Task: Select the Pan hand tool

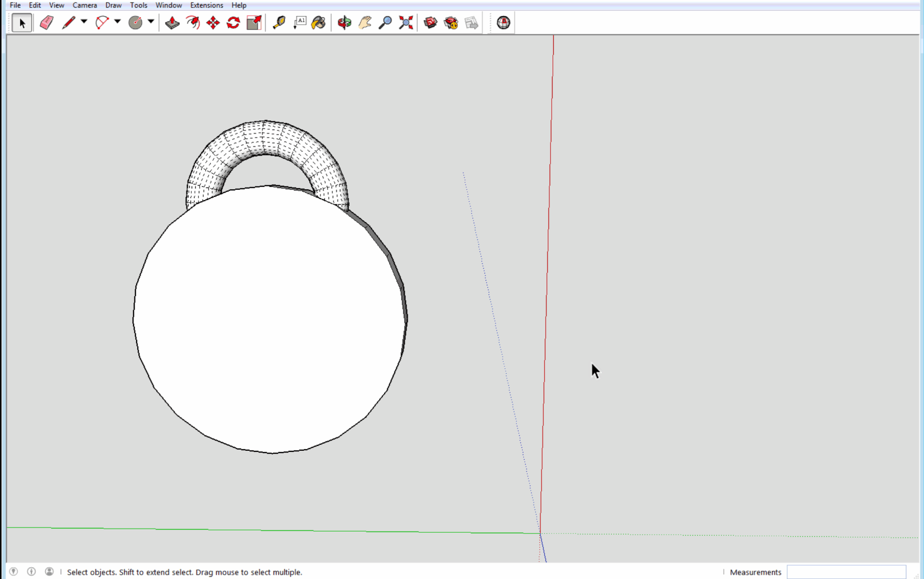Action: tap(364, 23)
